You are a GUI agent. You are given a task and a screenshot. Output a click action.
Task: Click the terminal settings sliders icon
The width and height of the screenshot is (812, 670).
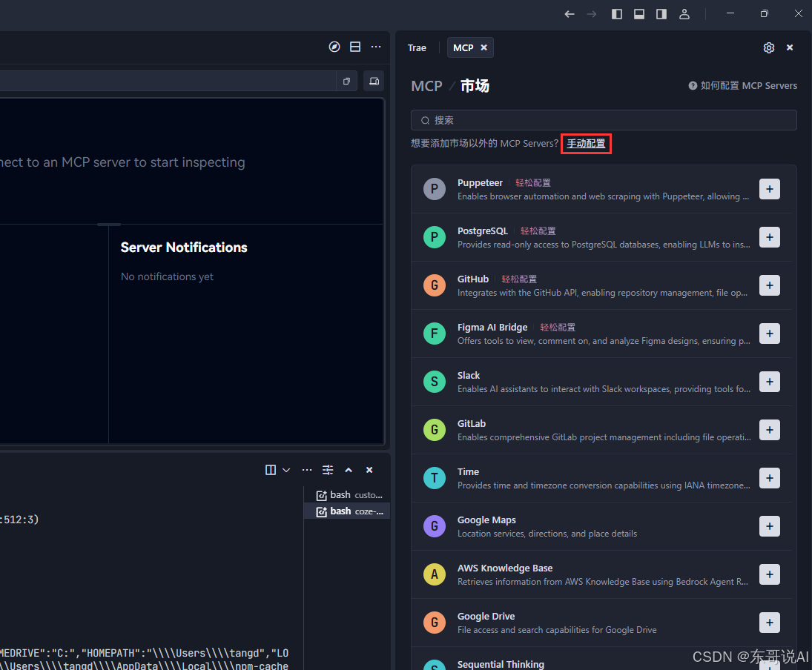tap(328, 470)
